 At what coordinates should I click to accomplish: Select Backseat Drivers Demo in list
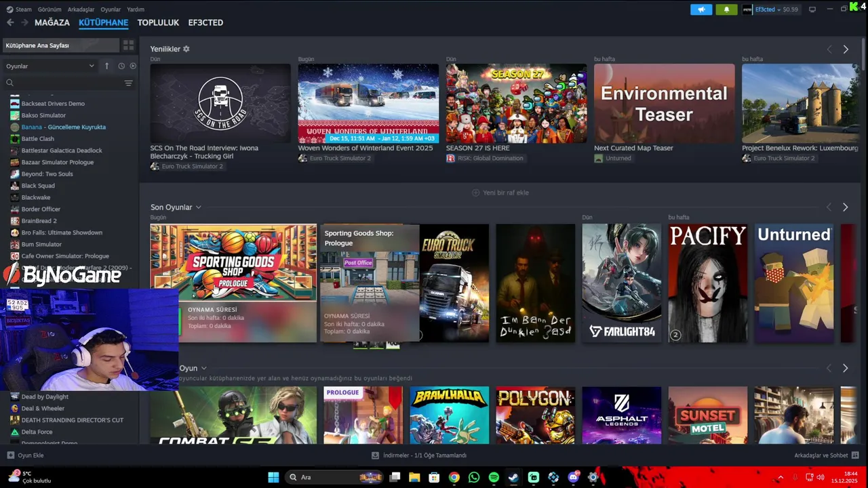pos(53,104)
